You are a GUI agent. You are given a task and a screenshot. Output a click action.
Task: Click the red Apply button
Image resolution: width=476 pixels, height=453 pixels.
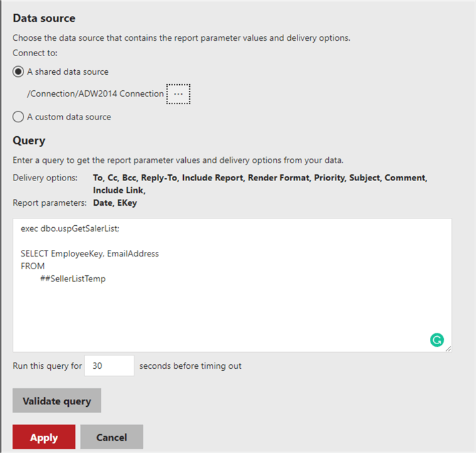point(44,438)
